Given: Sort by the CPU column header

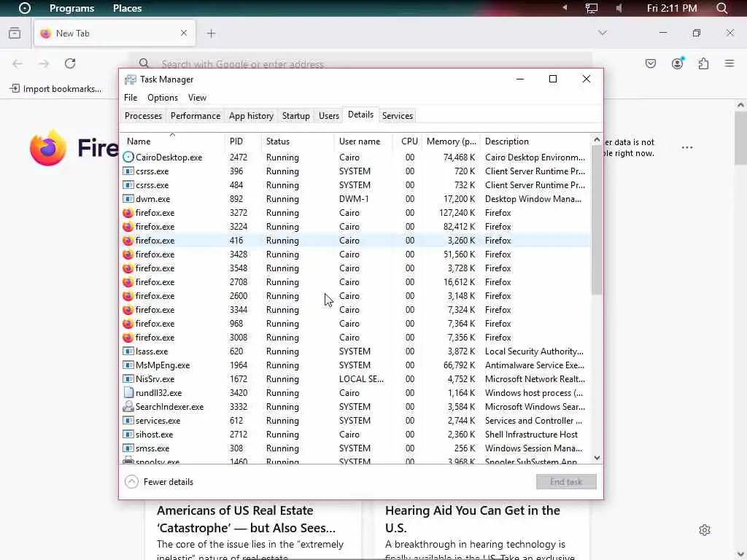Looking at the screenshot, I should (x=407, y=141).
